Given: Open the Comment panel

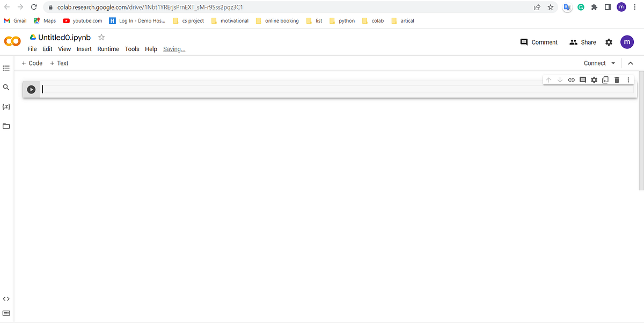Looking at the screenshot, I should click(x=539, y=42).
